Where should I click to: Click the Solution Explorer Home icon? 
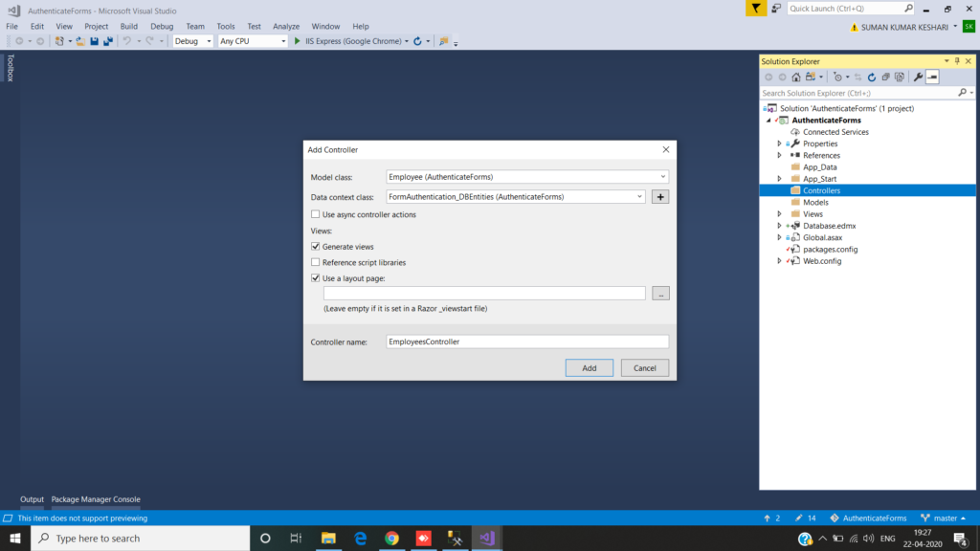tap(795, 77)
